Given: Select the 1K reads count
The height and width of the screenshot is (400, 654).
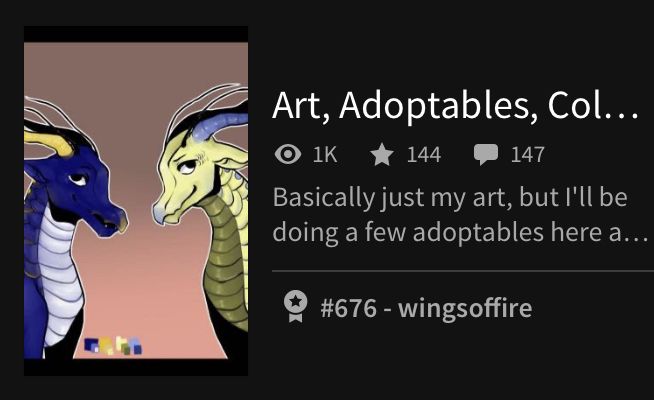Looking at the screenshot, I should click(x=325, y=155).
